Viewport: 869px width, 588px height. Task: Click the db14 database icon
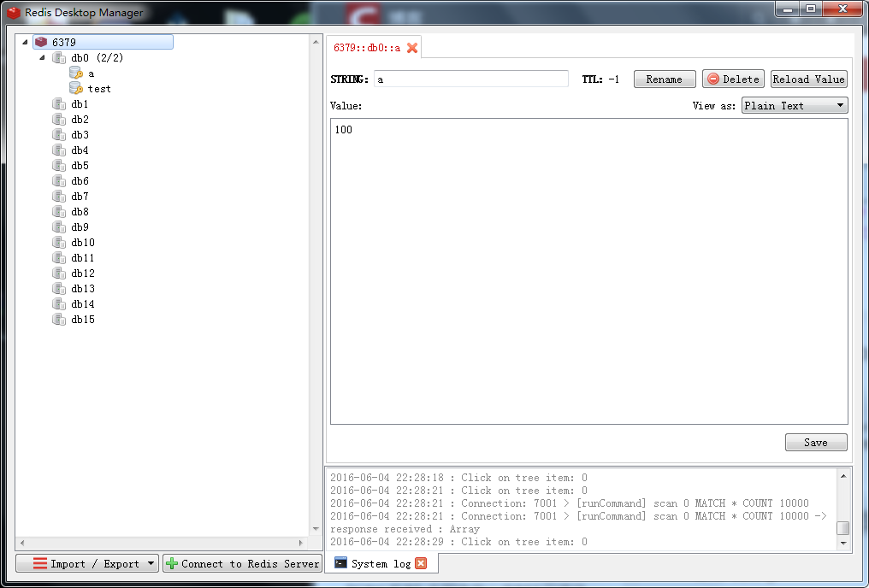tap(59, 304)
